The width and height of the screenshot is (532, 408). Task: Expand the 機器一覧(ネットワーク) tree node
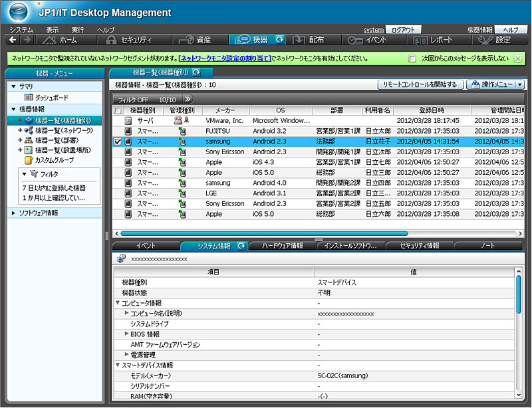(20, 130)
